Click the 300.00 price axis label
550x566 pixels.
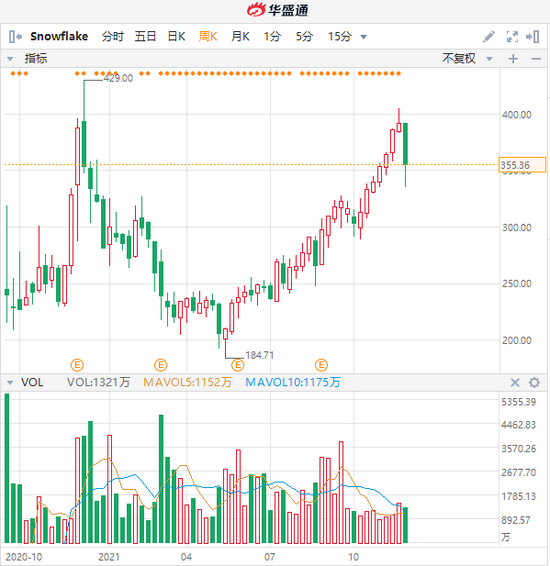click(516, 228)
